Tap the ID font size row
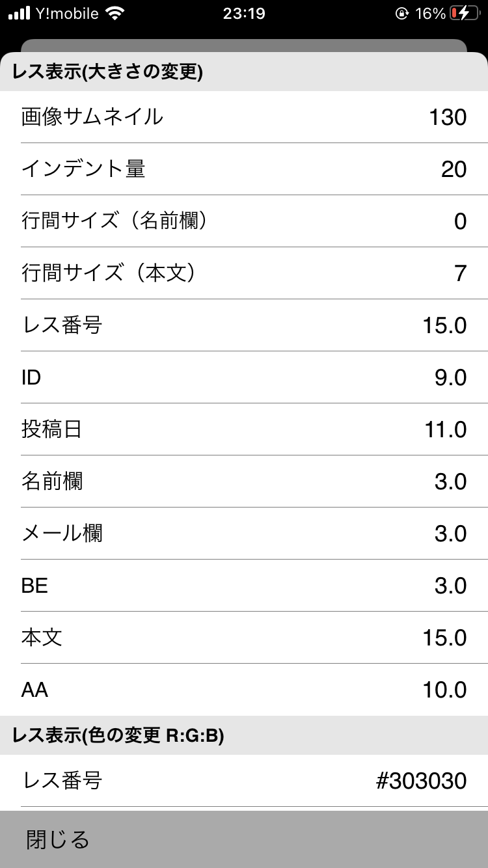Screen dimensions: 488x868 (x=244, y=377)
